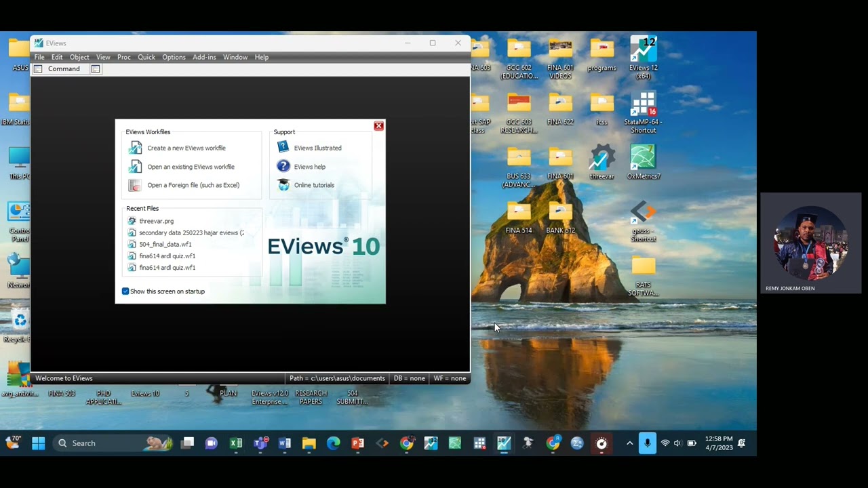Viewport: 868px width, 488px height.
Task: Open Excel from the taskbar
Action: (236, 443)
